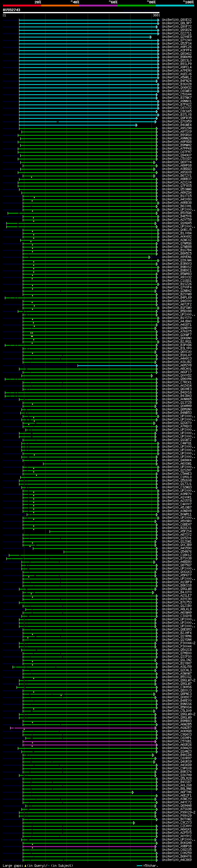Select the UniRef100_Q7F8S5 label
This screenshot has height=868, width=197.
[x=177, y=186]
